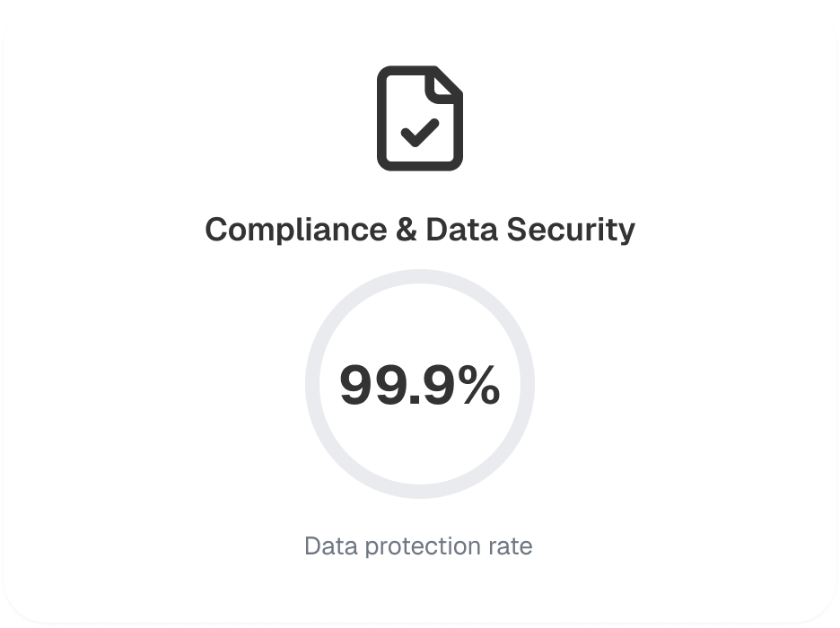Screen dimensions: 840x628
Task: Click the word Data in the heading
Action: click(461, 230)
